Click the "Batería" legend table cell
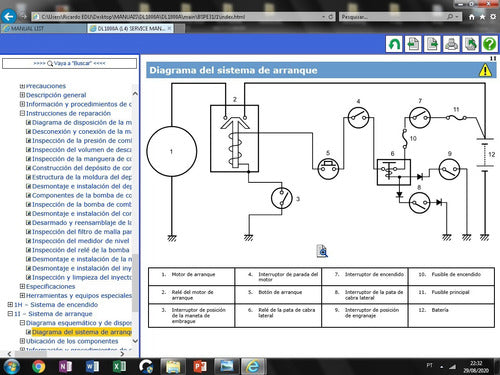This screenshot has height=375, width=500. coord(451,315)
